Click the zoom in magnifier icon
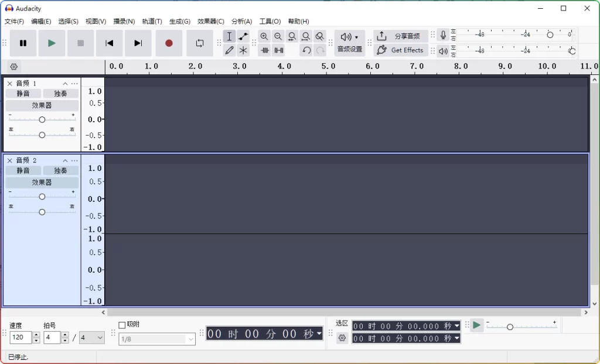600x364 pixels. [264, 36]
